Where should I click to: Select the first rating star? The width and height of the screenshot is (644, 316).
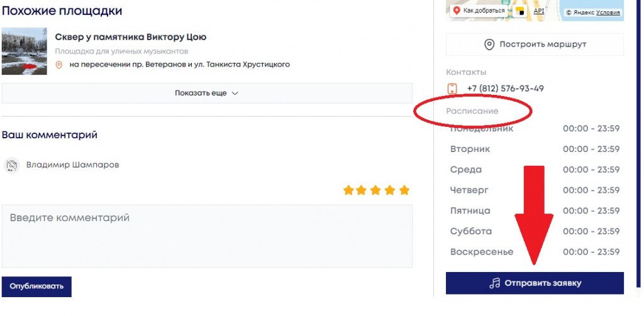[x=348, y=190]
